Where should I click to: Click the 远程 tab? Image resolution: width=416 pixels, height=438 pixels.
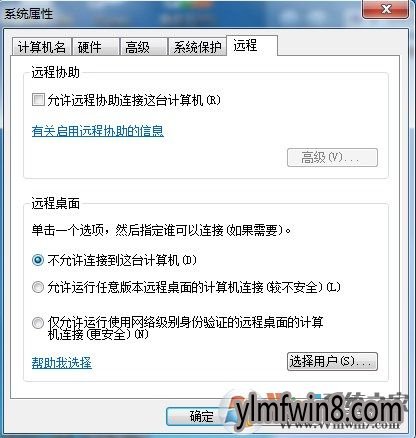click(252, 46)
